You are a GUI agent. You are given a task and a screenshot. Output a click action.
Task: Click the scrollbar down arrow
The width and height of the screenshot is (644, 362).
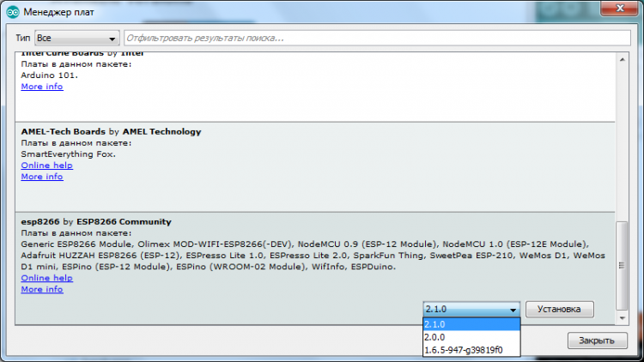(x=623, y=318)
